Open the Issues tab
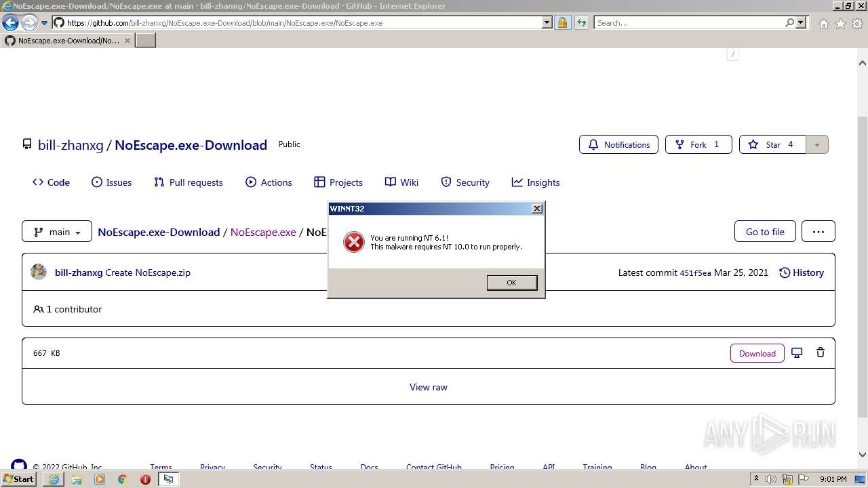Screen dimensions: 868x488 (111, 182)
